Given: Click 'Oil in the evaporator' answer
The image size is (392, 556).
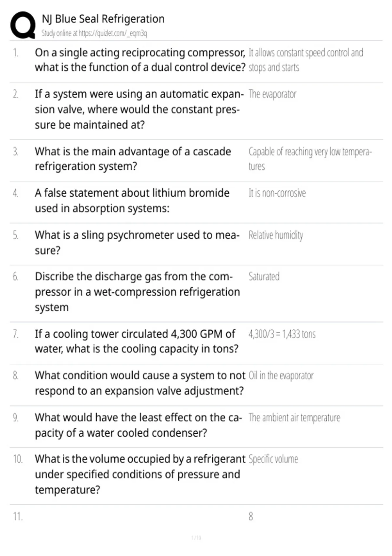Looking at the screenshot, I should pyautogui.click(x=281, y=375).
